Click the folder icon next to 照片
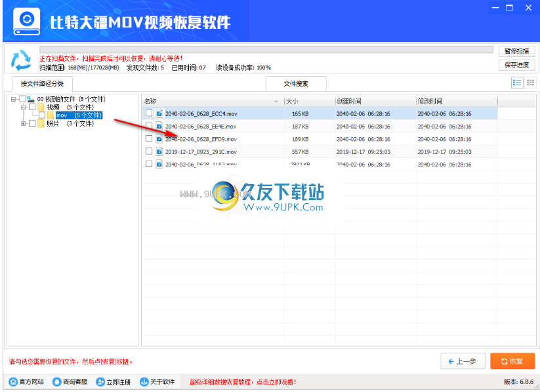The width and height of the screenshot is (540, 392). pyautogui.click(x=41, y=123)
